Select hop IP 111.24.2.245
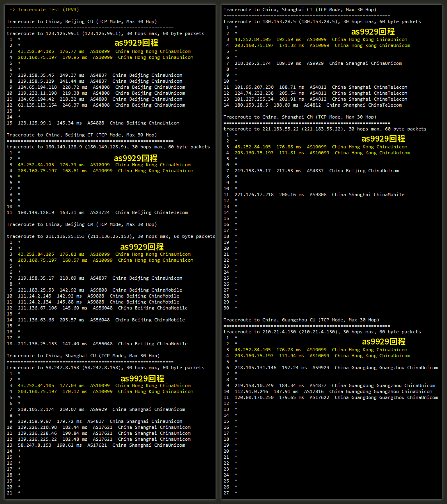 [x=35, y=296]
